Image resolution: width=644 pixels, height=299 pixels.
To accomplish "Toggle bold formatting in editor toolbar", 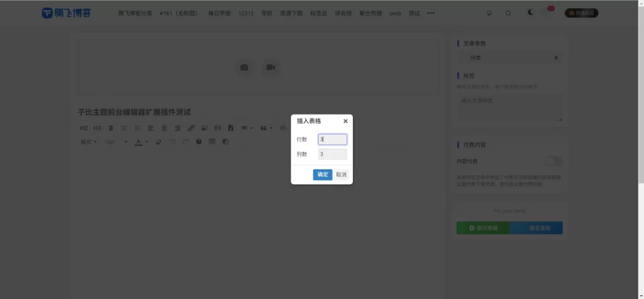I will [x=111, y=128].
